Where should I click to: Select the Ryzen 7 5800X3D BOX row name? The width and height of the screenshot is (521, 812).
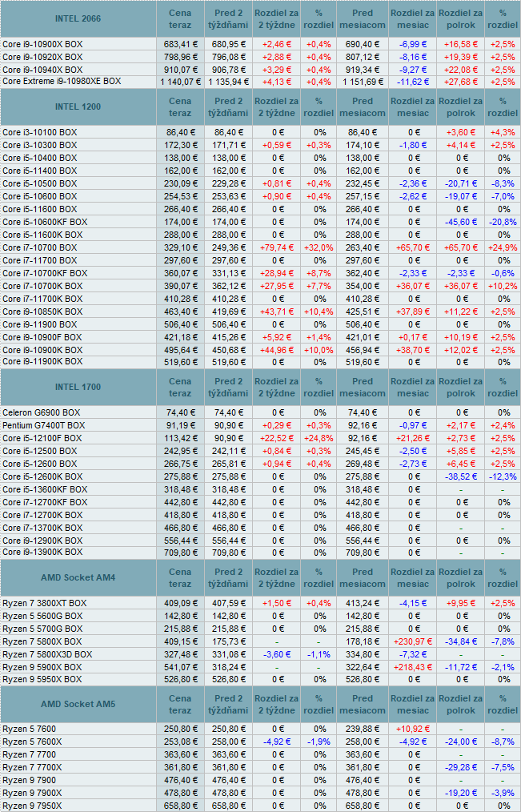[x=47, y=654]
